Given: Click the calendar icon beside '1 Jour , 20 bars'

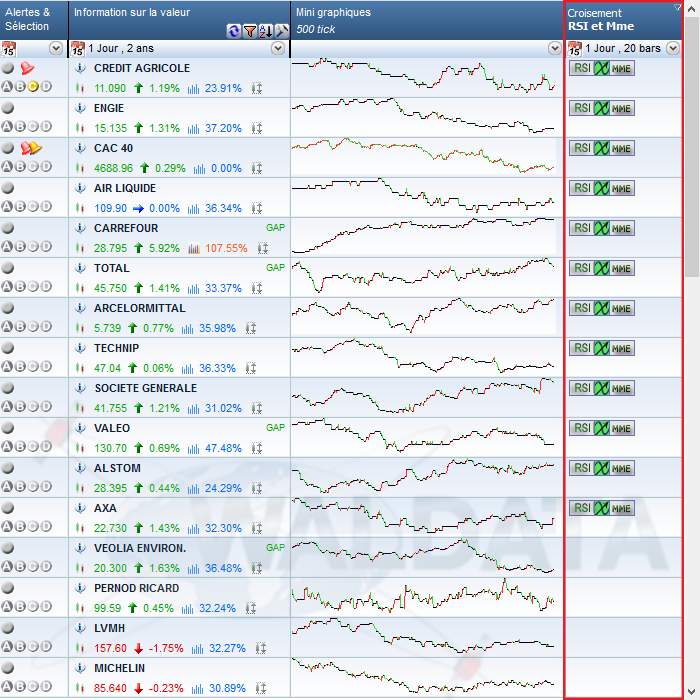Looking at the screenshot, I should [x=575, y=49].
